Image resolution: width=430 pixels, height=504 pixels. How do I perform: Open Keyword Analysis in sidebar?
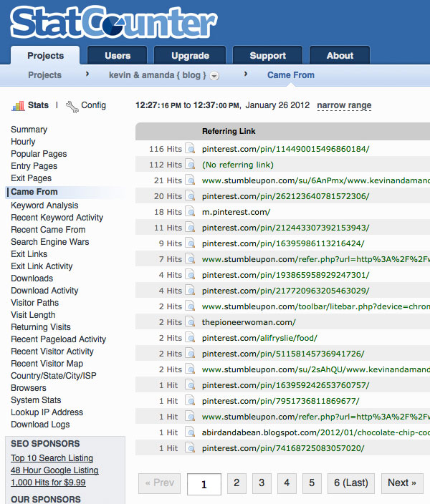[x=44, y=205]
